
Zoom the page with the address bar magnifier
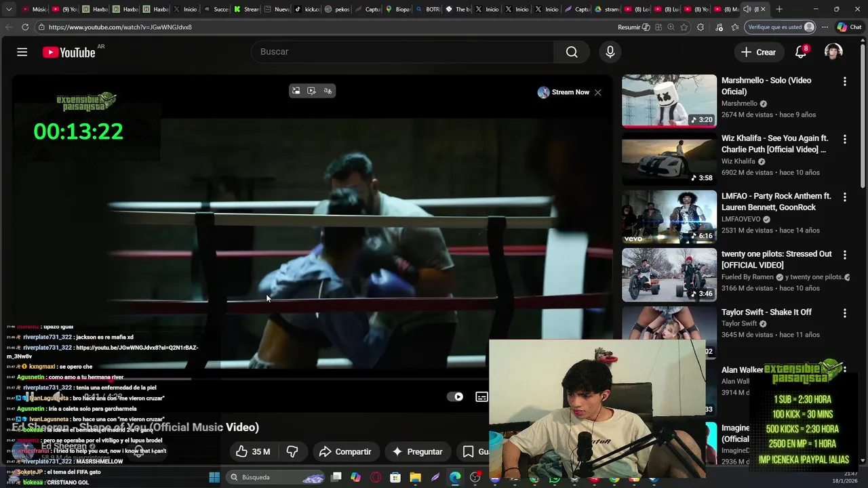[671, 27]
